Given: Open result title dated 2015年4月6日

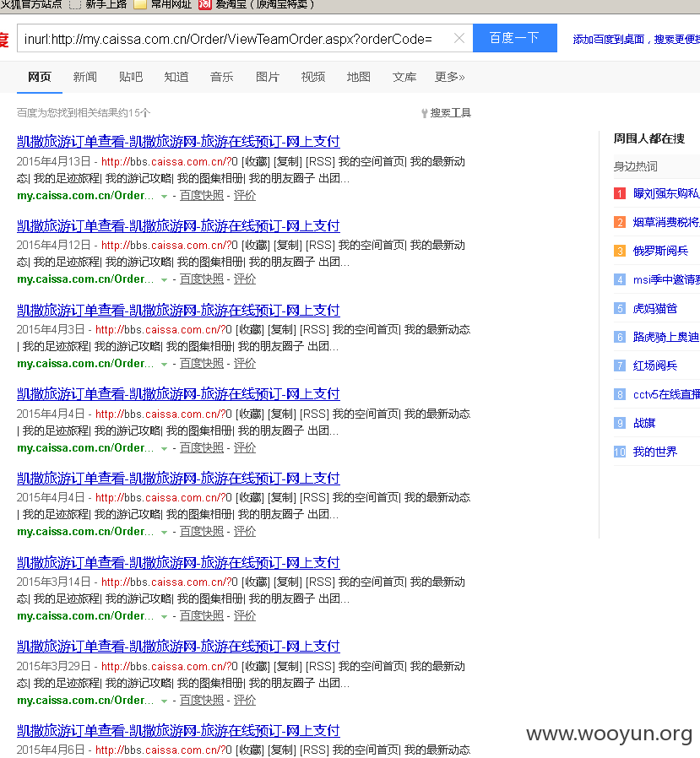Looking at the screenshot, I should point(178,730).
